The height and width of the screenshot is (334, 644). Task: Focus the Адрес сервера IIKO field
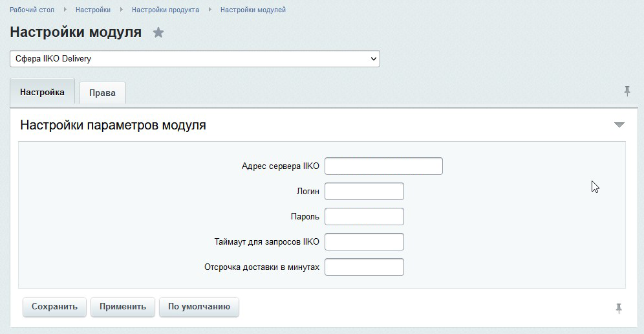pos(383,166)
